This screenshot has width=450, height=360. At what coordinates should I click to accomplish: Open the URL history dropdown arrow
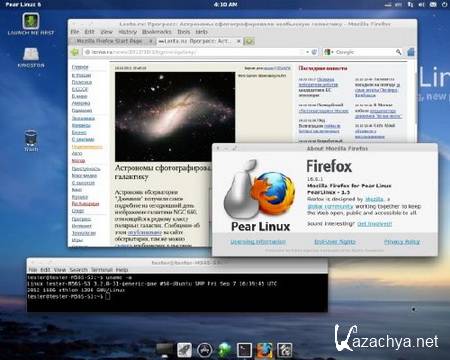click(x=307, y=52)
